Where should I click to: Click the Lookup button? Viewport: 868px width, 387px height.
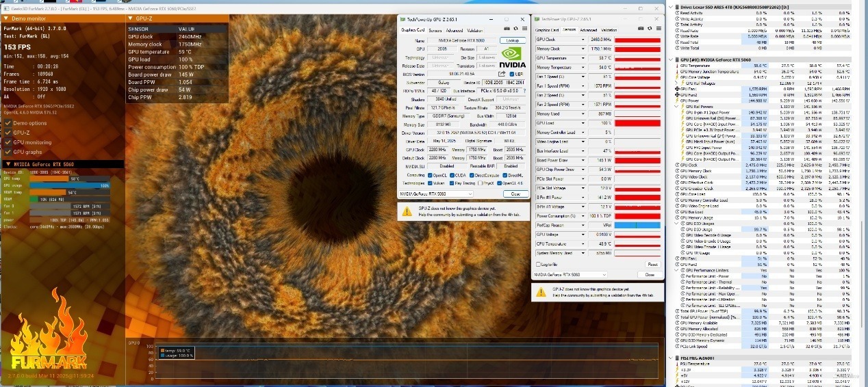[x=513, y=40]
